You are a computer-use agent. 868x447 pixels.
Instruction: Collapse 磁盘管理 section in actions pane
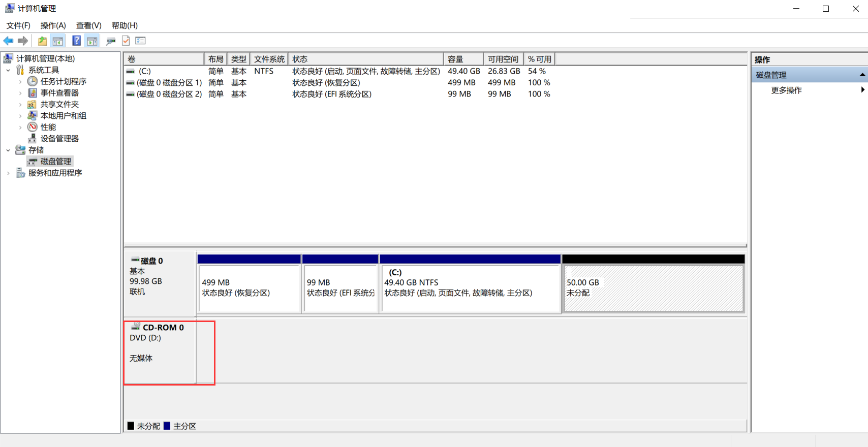[x=862, y=75]
